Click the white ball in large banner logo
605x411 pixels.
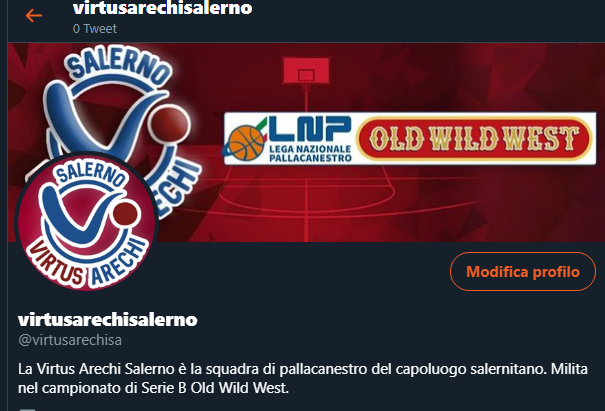click(x=170, y=123)
